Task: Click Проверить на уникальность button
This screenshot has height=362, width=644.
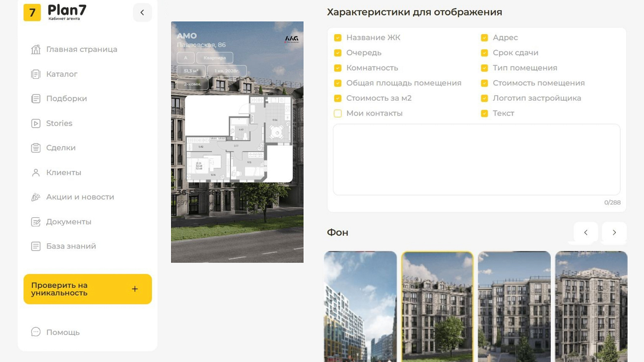Action: pos(88,289)
